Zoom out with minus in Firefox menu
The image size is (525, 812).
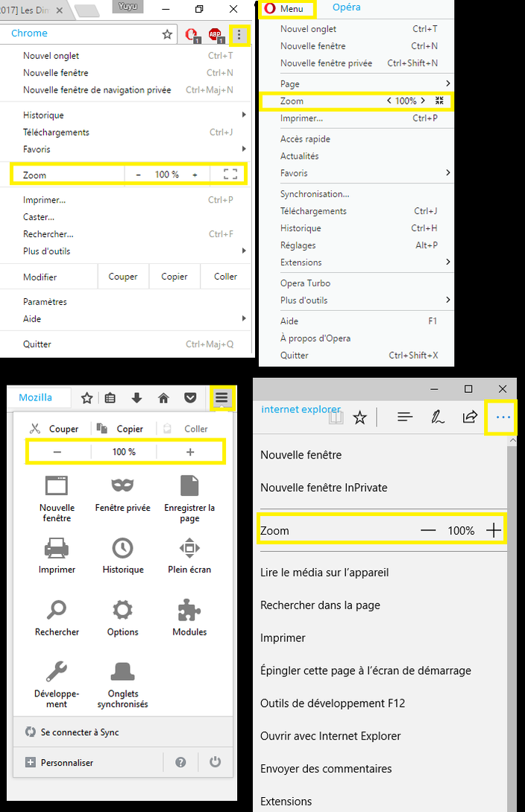(57, 452)
